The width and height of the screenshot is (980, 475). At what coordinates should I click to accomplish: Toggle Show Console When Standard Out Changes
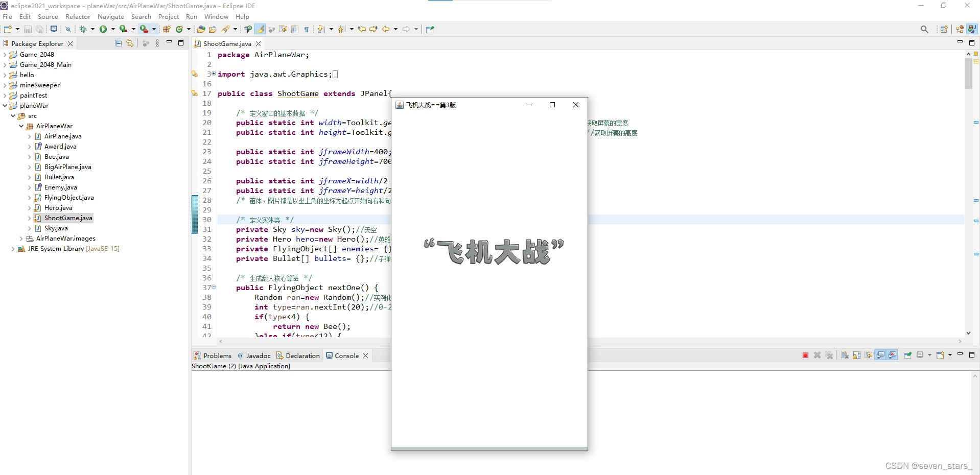[x=880, y=355]
